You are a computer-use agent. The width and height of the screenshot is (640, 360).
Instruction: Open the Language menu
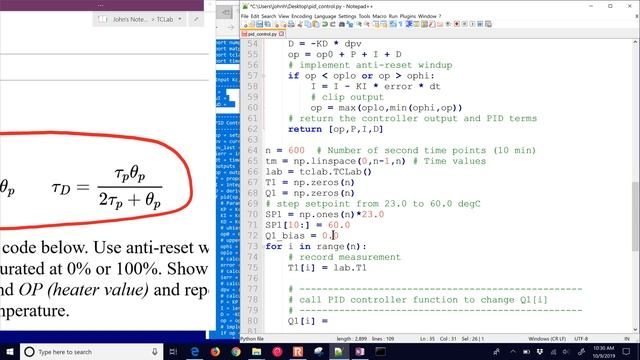325,16
